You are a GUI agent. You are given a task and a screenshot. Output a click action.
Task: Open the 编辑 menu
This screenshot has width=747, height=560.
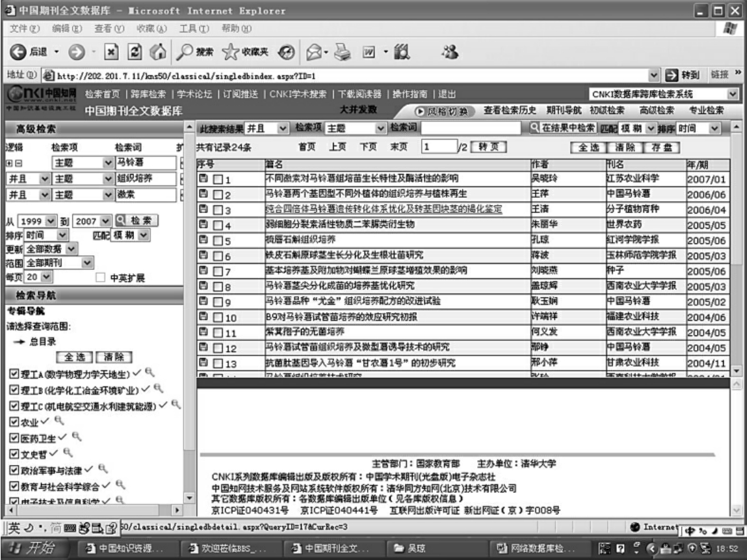tap(67, 28)
